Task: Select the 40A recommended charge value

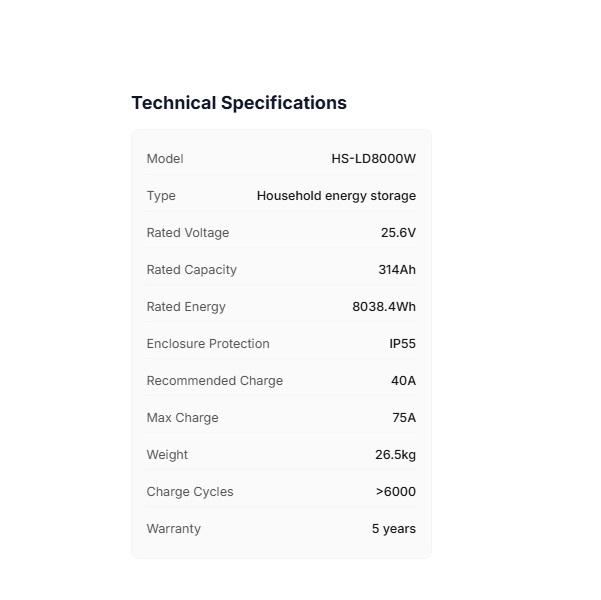Action: coord(403,381)
